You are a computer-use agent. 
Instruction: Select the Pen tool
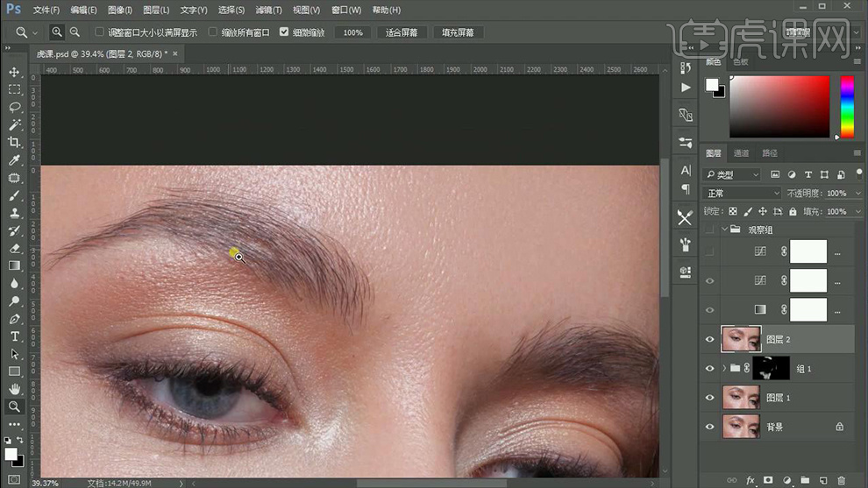click(14, 319)
